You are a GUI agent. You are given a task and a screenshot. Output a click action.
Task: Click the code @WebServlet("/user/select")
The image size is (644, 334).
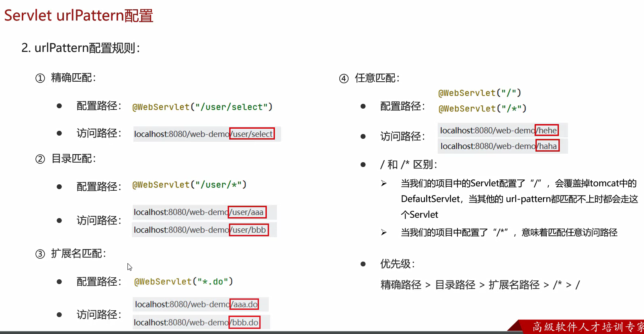pos(202,107)
